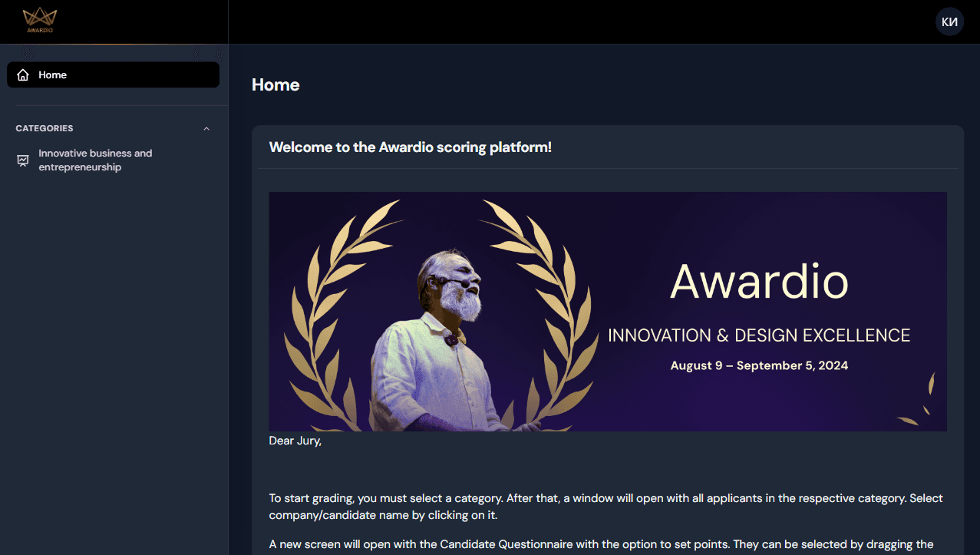
Task: Open the КИ user avatar menu
Action: pyautogui.click(x=949, y=21)
